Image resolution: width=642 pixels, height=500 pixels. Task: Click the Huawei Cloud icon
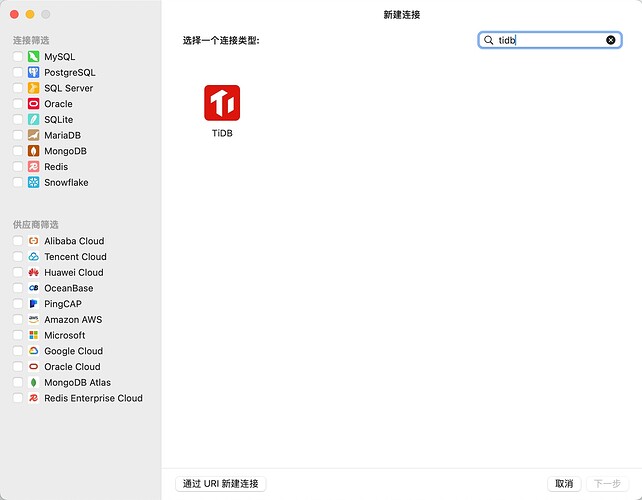34,272
